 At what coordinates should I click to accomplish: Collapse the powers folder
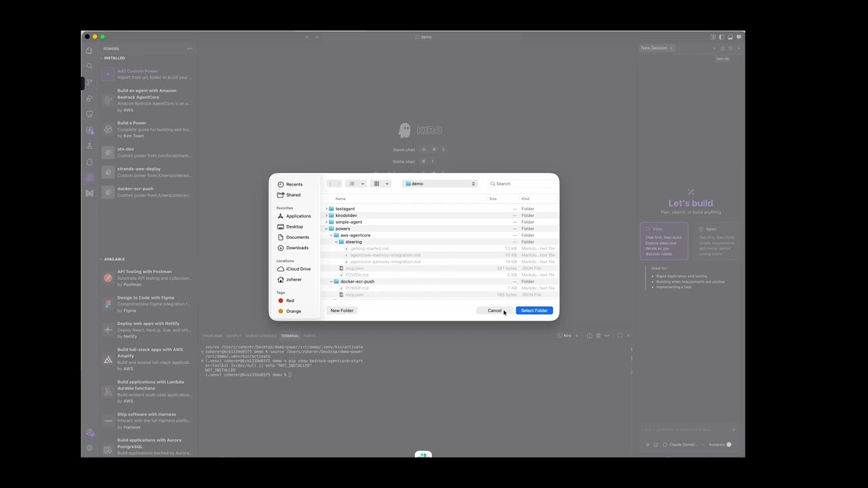(x=326, y=229)
